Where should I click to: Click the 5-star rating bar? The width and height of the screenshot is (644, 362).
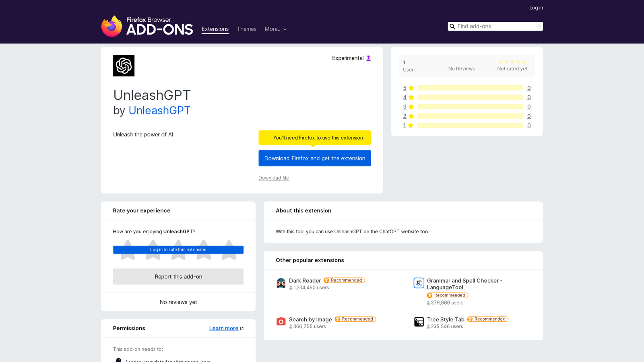tap(470, 88)
